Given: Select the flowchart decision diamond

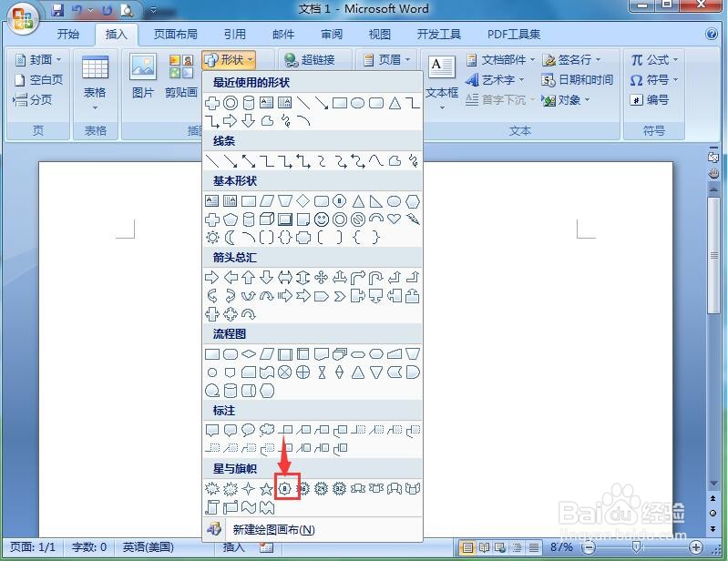Looking at the screenshot, I should (x=249, y=354).
